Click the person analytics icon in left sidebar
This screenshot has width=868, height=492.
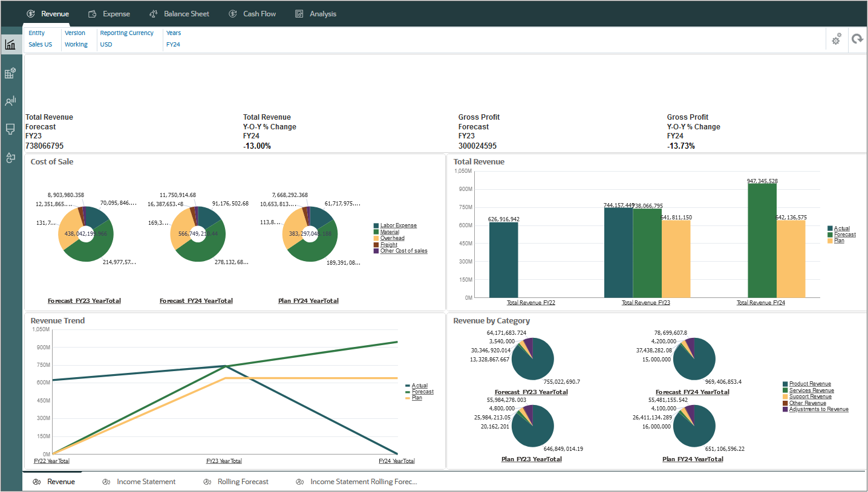coord(11,101)
